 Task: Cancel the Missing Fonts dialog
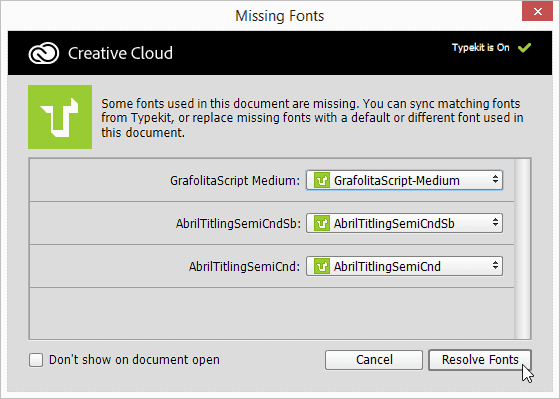[374, 360]
